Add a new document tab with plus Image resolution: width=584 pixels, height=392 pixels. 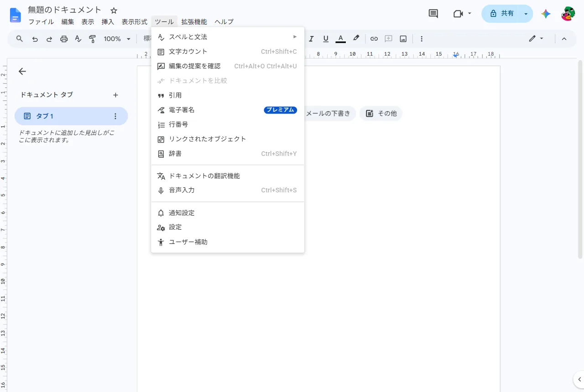click(115, 95)
